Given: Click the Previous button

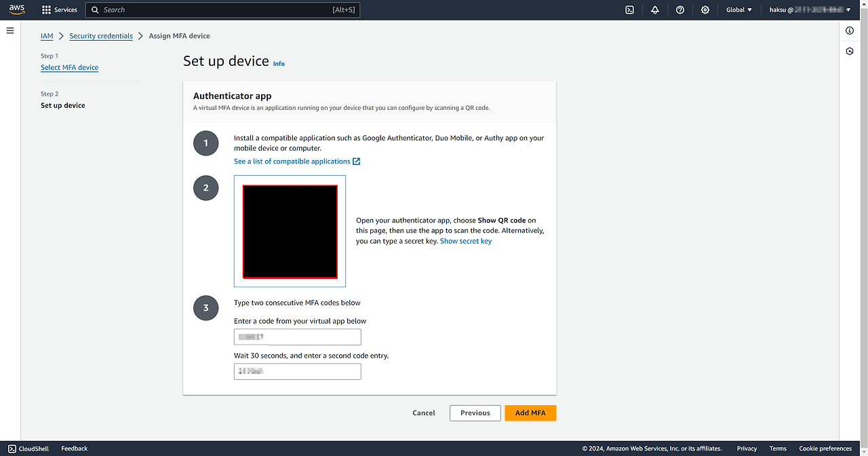Looking at the screenshot, I should (x=475, y=413).
